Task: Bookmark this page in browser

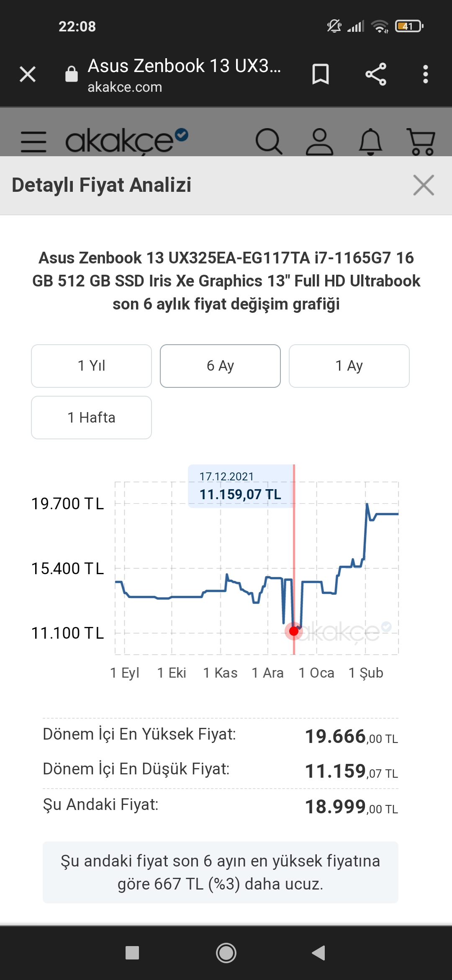Action: 321,75
